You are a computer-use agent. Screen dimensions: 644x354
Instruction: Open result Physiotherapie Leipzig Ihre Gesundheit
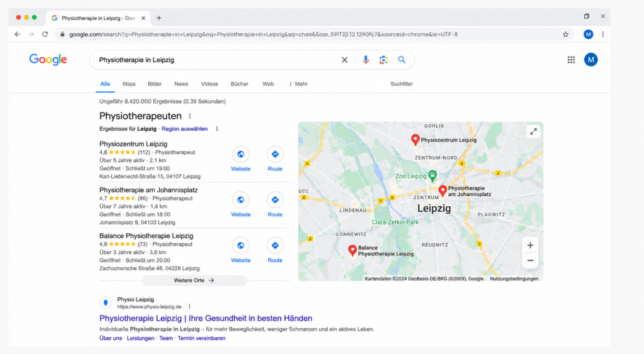click(x=206, y=318)
